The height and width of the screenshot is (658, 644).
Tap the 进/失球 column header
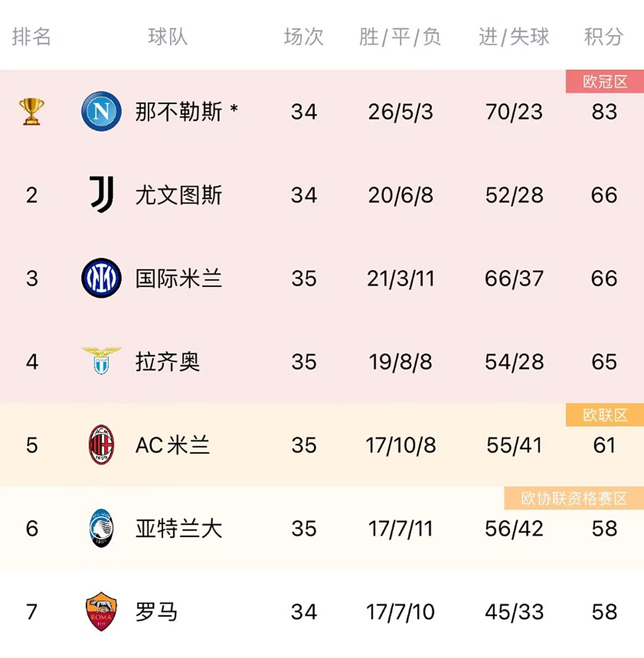click(x=514, y=37)
